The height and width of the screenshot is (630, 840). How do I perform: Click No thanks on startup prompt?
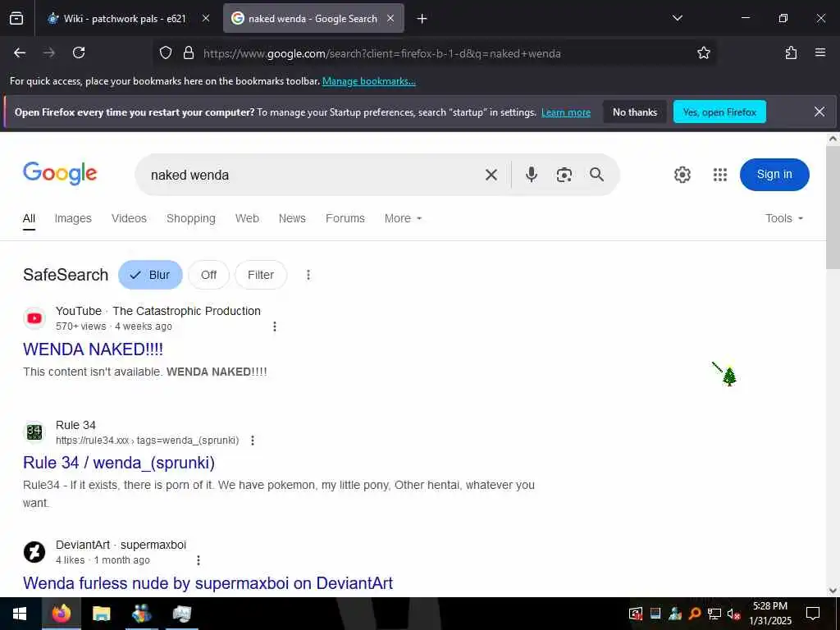click(635, 112)
